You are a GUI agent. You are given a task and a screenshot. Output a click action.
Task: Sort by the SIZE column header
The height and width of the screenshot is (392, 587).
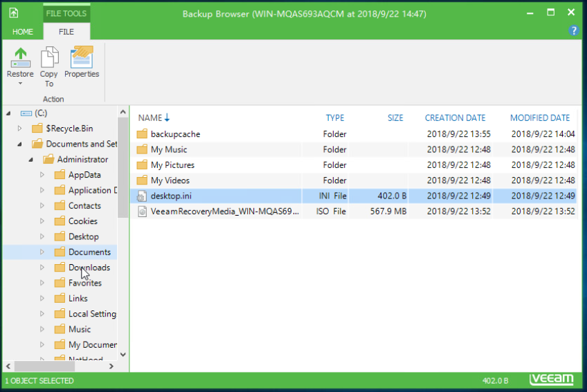tap(395, 118)
